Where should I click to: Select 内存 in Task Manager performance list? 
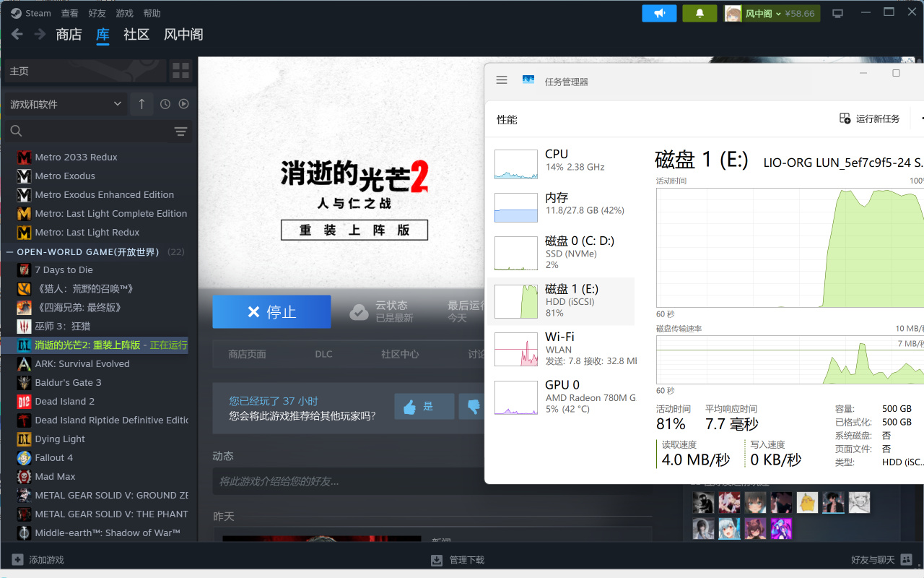click(x=562, y=207)
